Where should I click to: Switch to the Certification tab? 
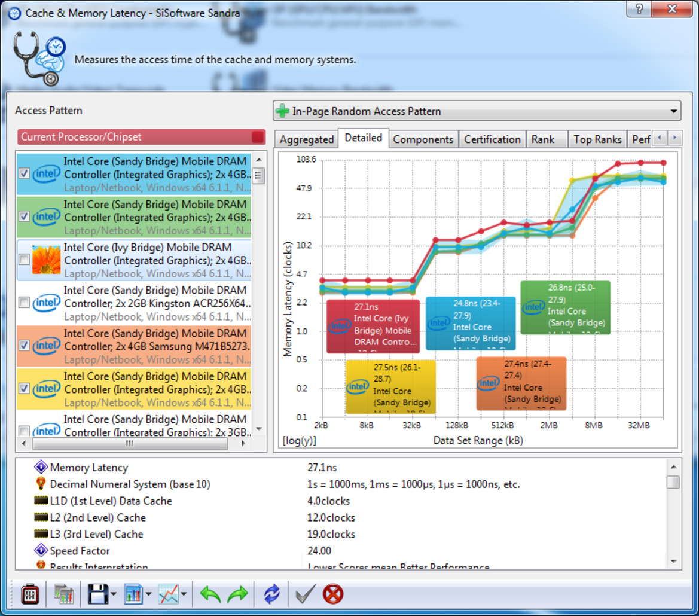492,139
